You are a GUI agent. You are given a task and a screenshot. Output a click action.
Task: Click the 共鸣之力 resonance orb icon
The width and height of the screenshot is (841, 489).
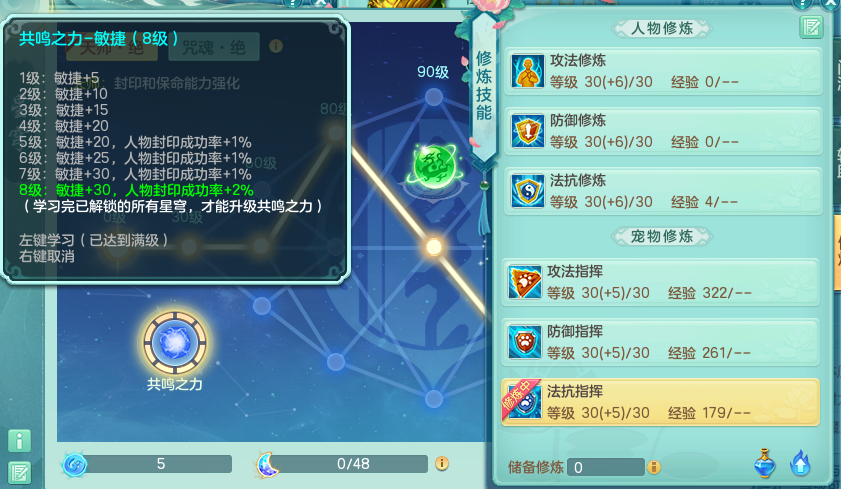click(174, 342)
